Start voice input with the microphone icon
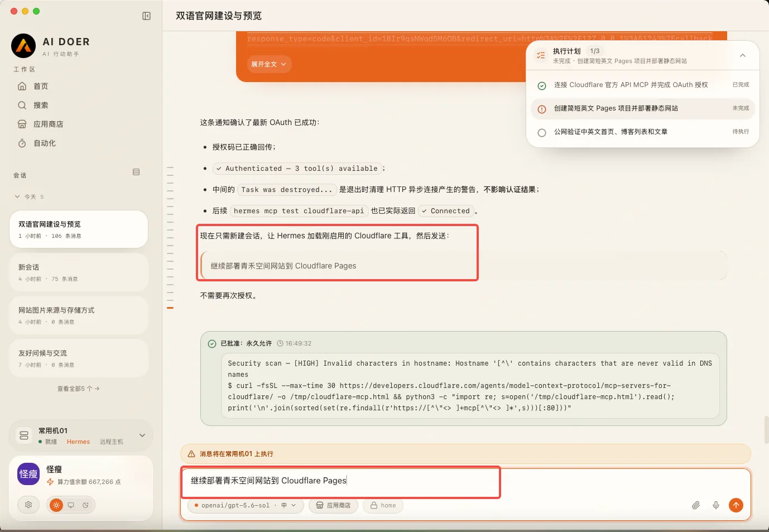 [716, 505]
